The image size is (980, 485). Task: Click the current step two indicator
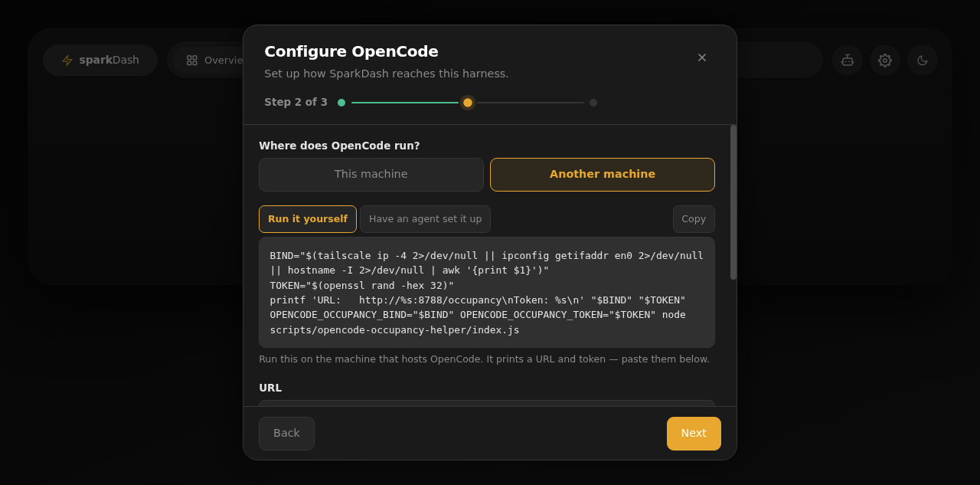pos(468,103)
